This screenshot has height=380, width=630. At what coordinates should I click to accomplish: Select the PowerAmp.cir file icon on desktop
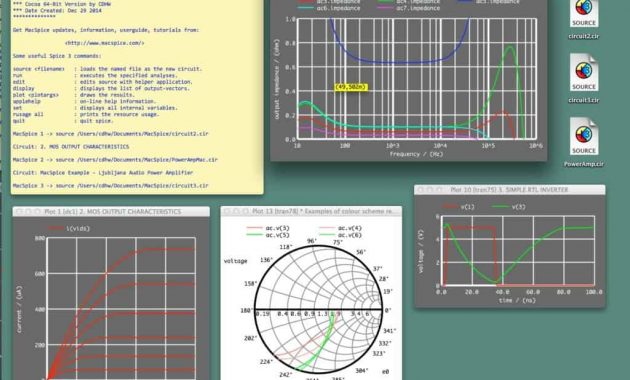click(x=584, y=137)
